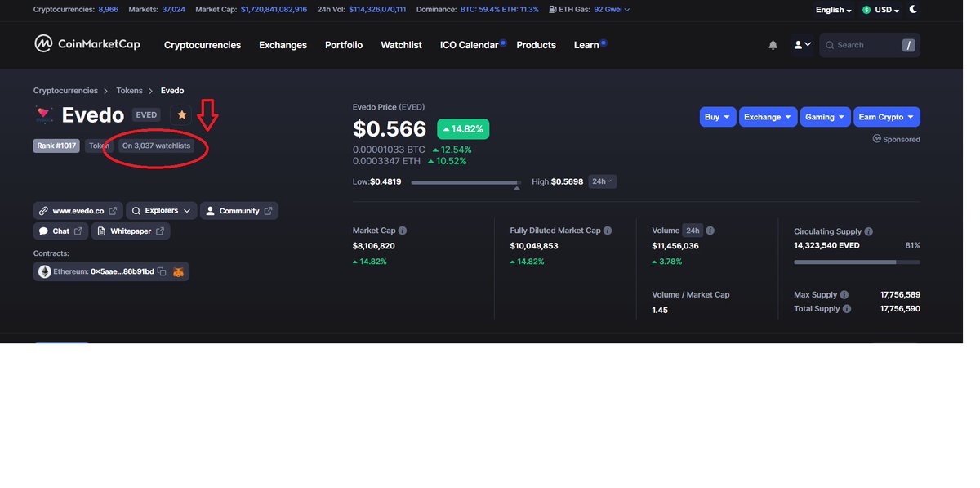Open the Chat link
980x488 pixels.
[x=60, y=231]
